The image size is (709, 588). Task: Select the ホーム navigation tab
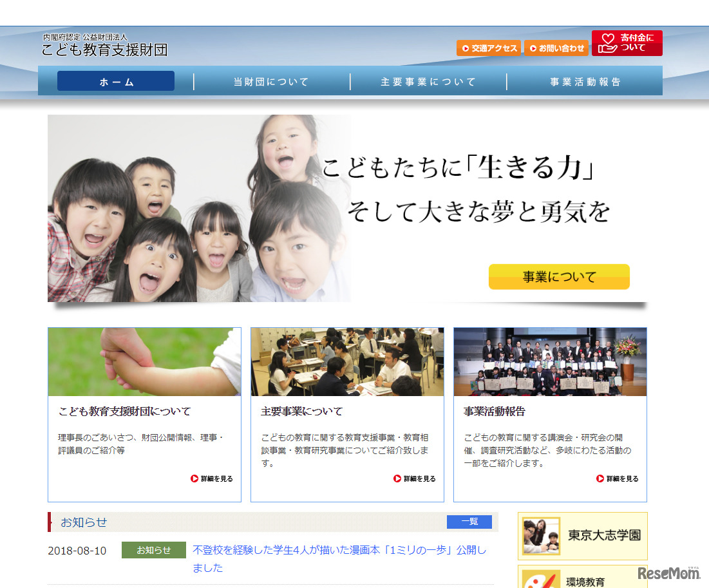(116, 81)
